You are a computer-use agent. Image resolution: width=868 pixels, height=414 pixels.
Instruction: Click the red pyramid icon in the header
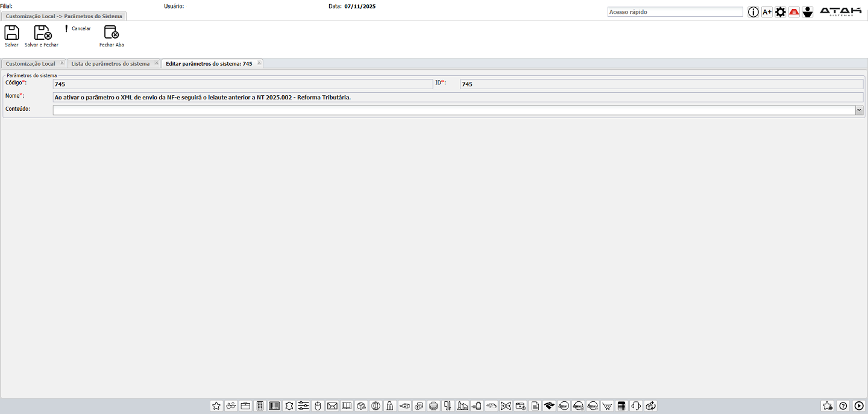coord(794,12)
